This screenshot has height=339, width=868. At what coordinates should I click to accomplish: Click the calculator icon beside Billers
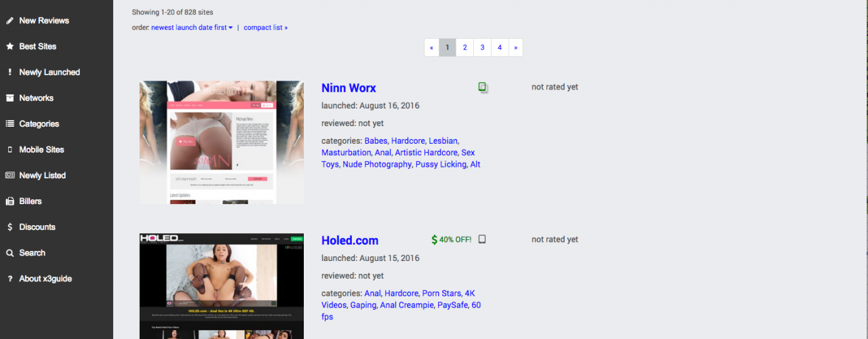tap(9, 201)
